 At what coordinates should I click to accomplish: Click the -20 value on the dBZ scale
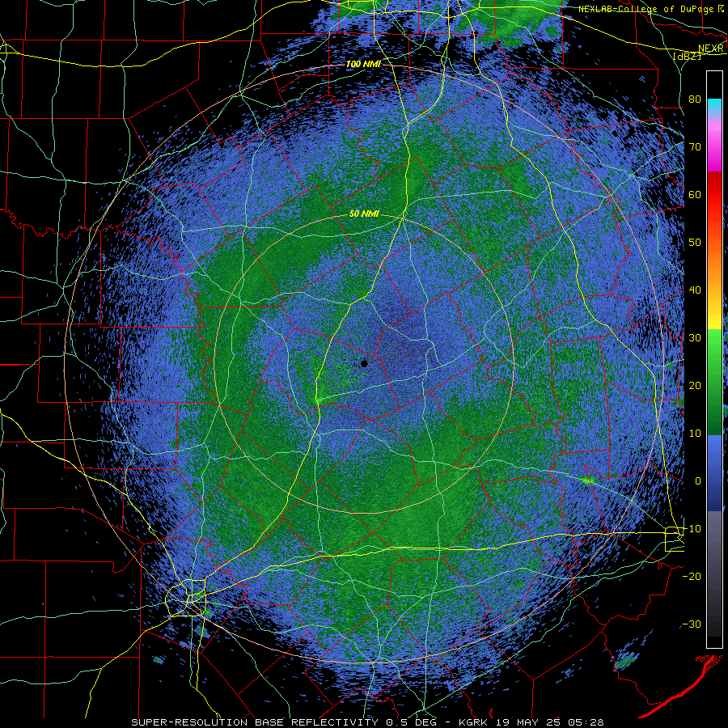[x=692, y=576]
